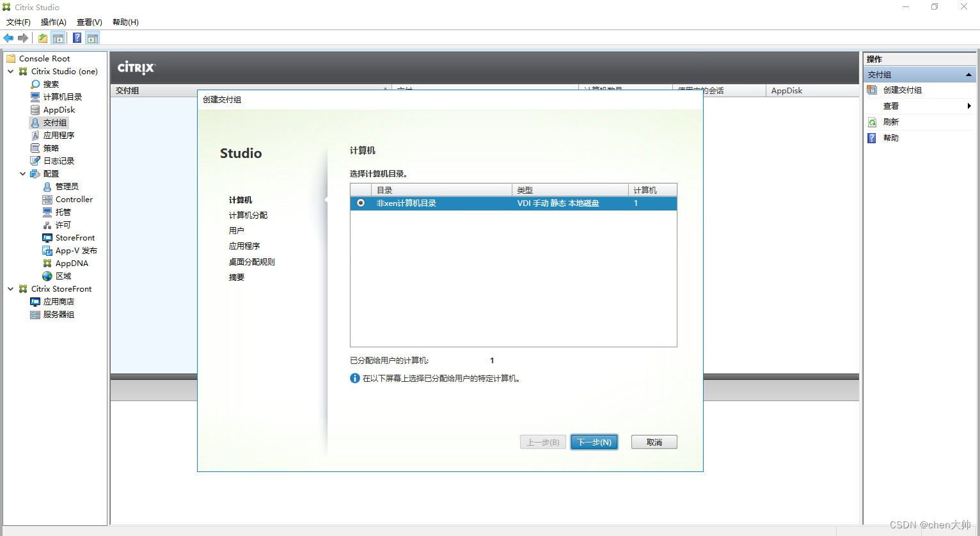Open the 帮助(H) menu
This screenshot has height=536, width=980.
point(125,22)
